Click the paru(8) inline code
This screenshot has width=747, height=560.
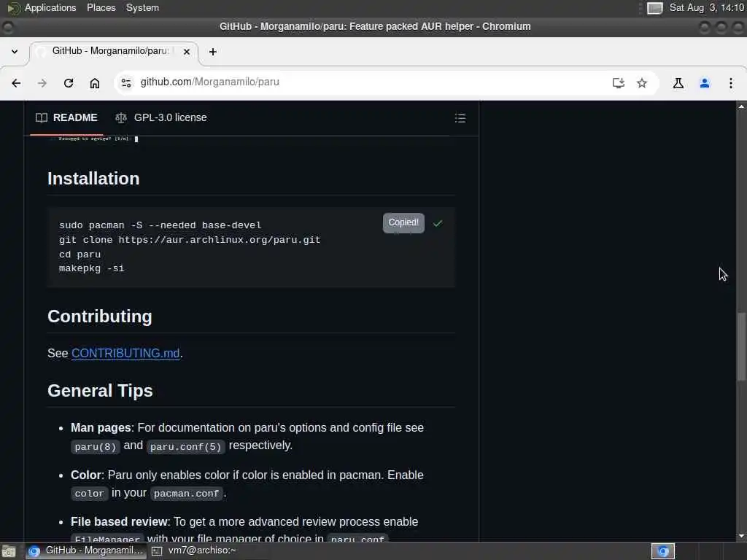[96, 447]
